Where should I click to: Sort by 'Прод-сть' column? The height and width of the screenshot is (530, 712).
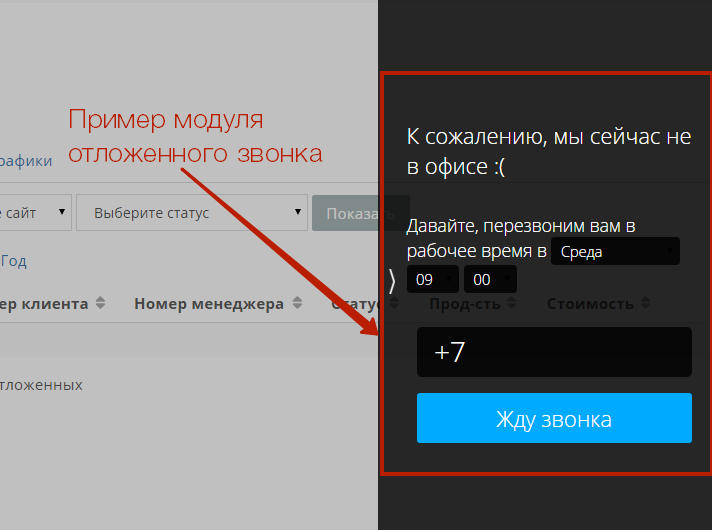pos(473,303)
